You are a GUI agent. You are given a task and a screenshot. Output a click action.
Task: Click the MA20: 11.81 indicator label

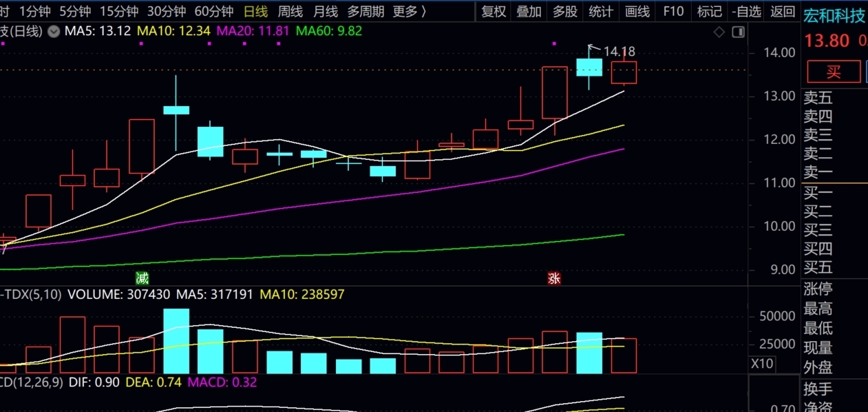[253, 31]
